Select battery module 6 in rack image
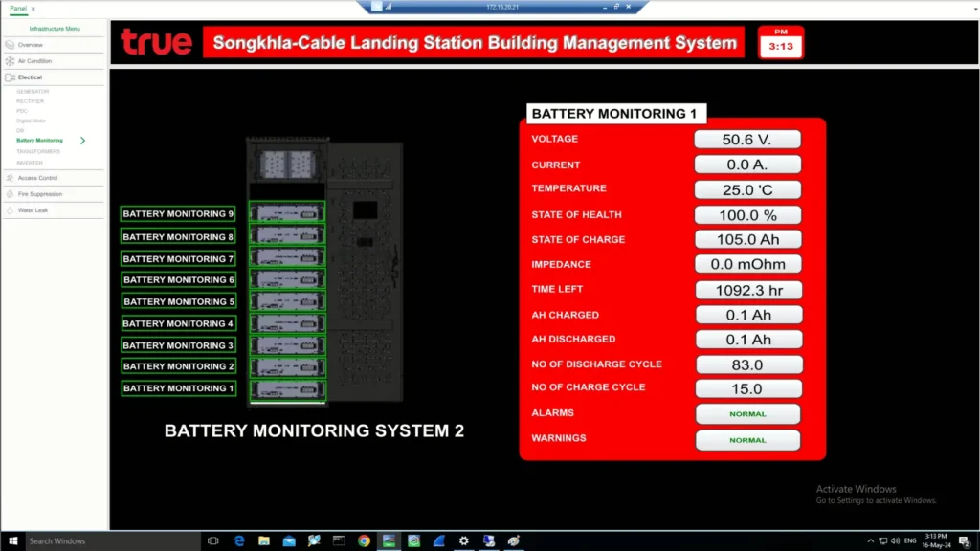The height and width of the screenshot is (551, 980). click(x=287, y=279)
